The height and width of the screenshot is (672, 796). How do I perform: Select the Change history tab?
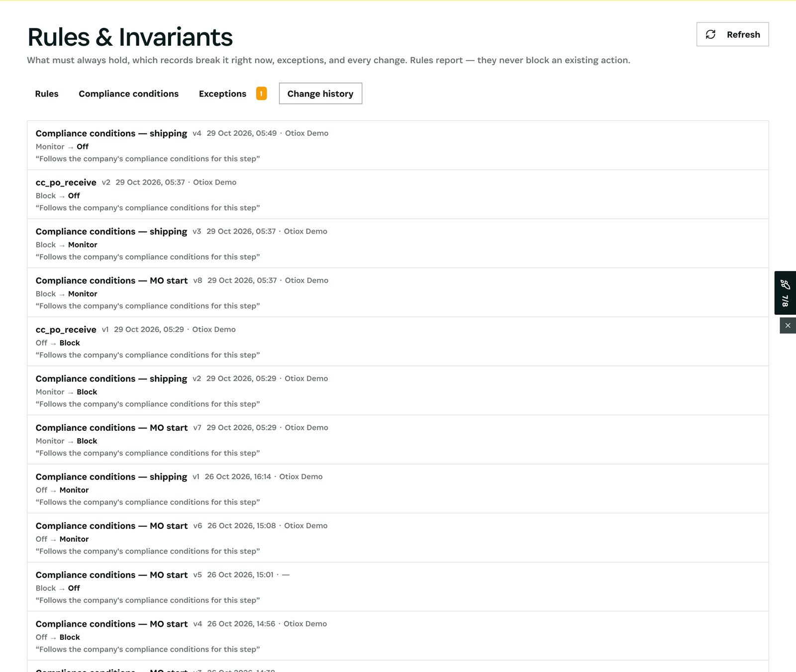tap(320, 94)
